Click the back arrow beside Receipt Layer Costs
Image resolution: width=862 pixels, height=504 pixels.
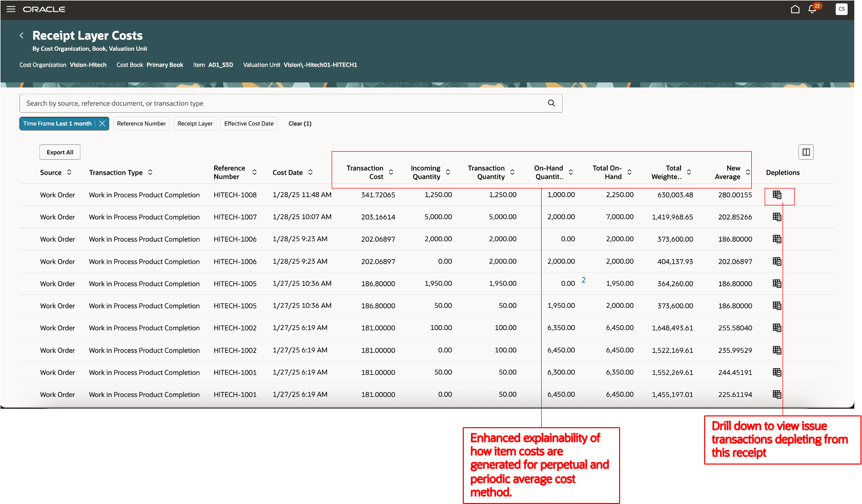pos(22,35)
